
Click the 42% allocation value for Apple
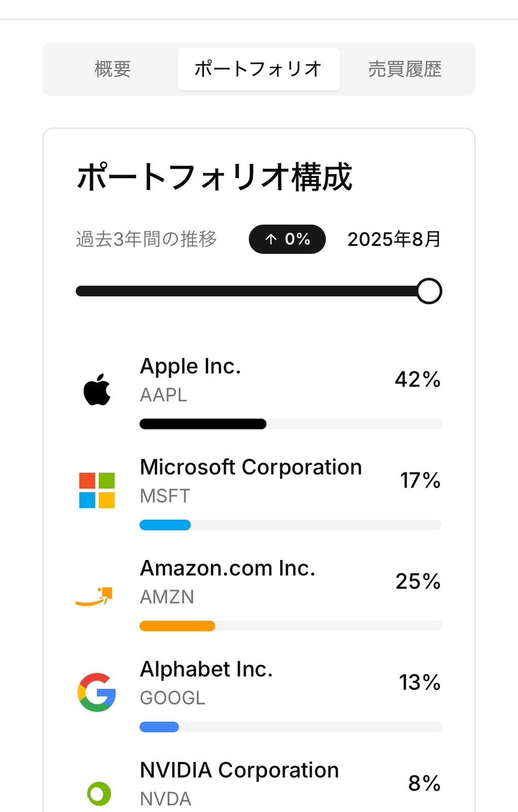coord(417,380)
